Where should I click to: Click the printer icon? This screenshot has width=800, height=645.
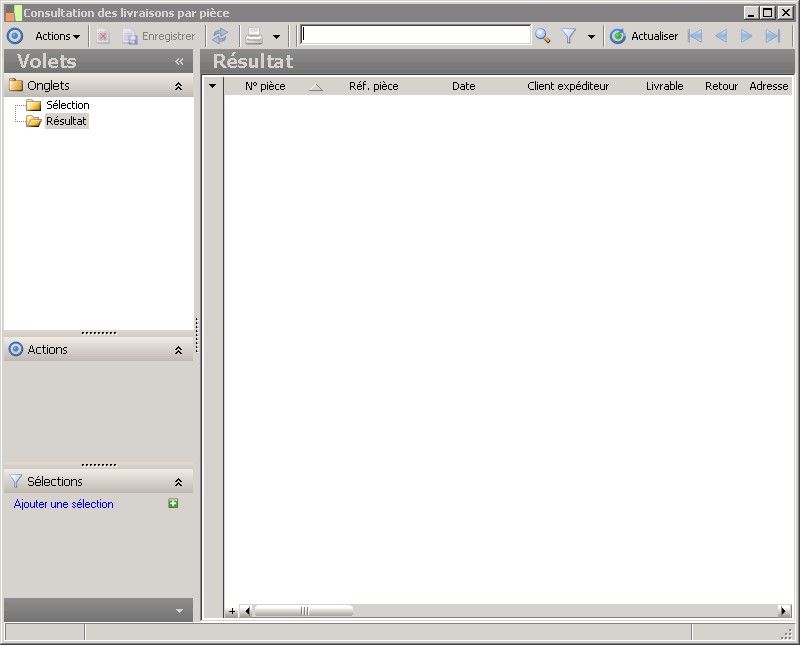254,36
